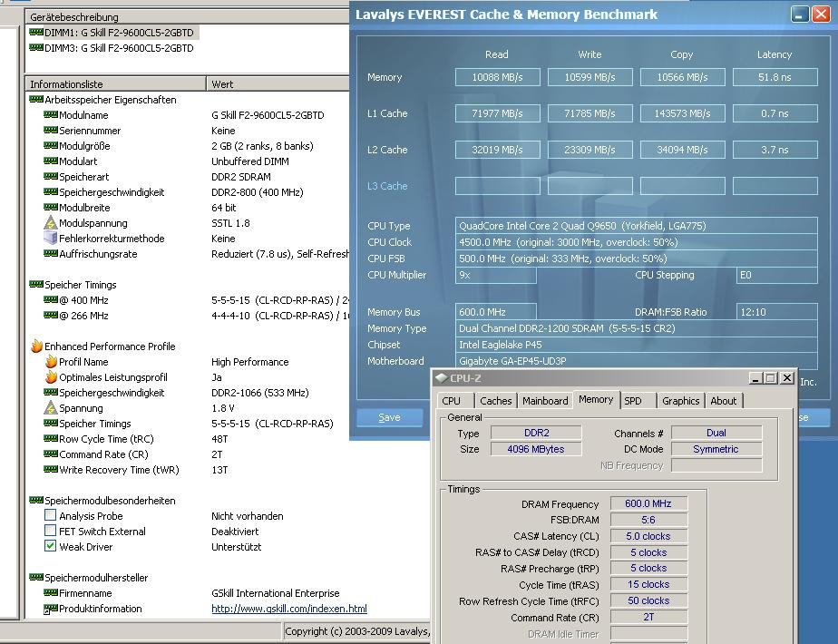The height and width of the screenshot is (644, 838).
Task: Click the Row Cycle Time (tRC) icon
Action: (50, 439)
